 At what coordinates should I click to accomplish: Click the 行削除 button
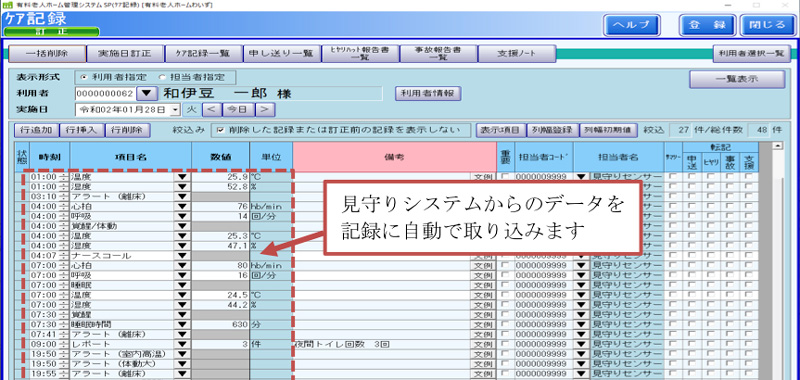[x=128, y=130]
